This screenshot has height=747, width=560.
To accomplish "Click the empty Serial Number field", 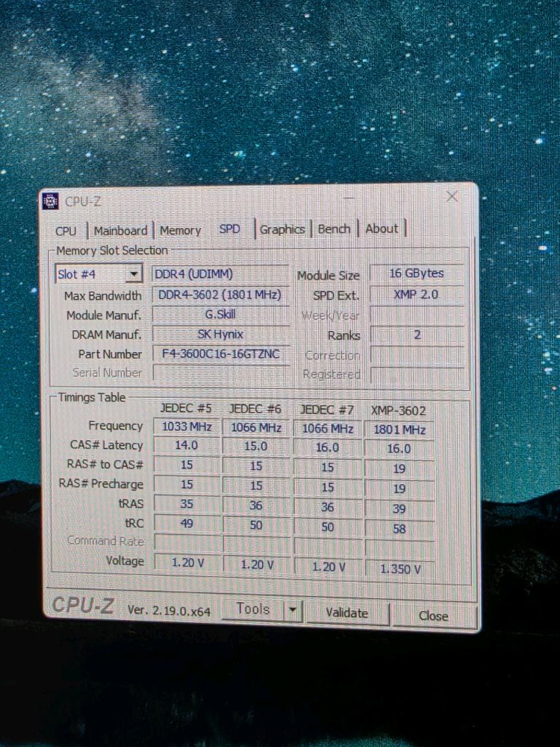I will (220, 373).
